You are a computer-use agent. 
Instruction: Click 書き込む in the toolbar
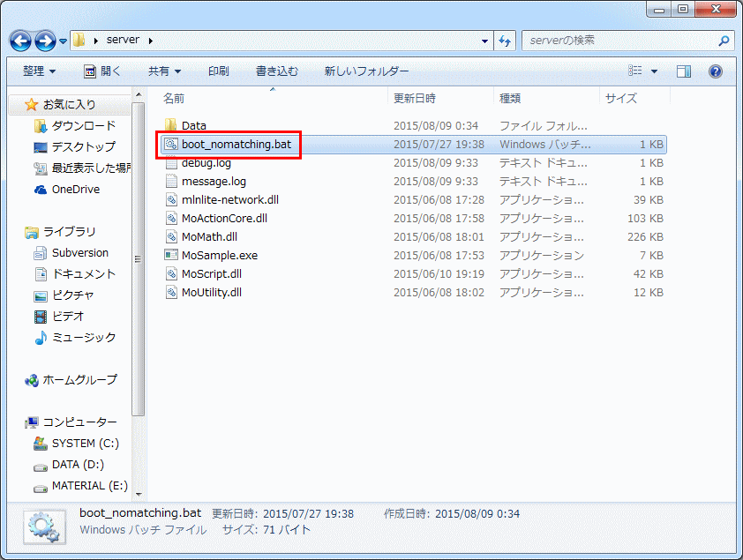tap(277, 71)
